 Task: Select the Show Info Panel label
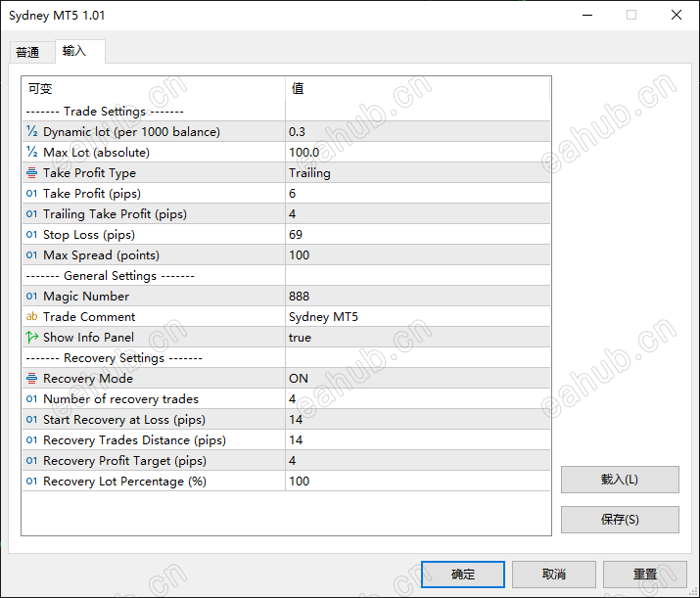pyautogui.click(x=88, y=337)
